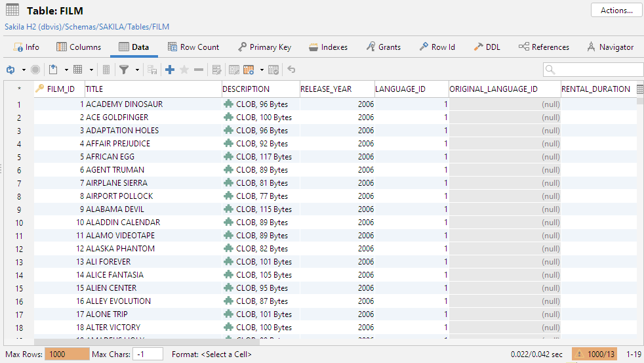This screenshot has width=644, height=363.
Task: Open the column chooser icon beside RENTAL_DURATION
Action: click(639, 89)
